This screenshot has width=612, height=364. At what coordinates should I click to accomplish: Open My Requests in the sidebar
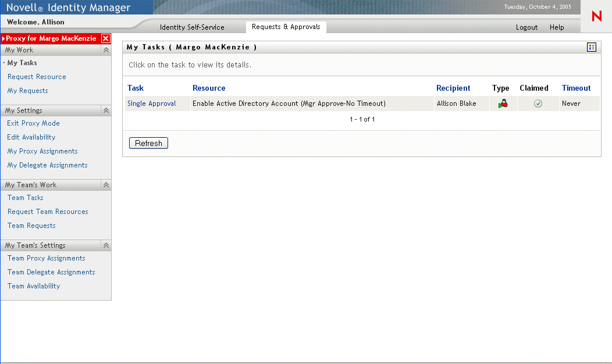coord(28,91)
